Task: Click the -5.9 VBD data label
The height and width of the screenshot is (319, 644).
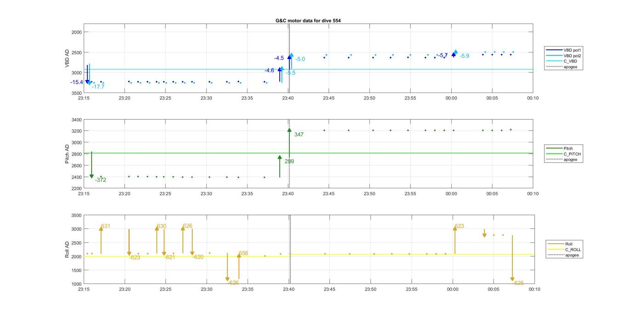Action: tap(465, 56)
